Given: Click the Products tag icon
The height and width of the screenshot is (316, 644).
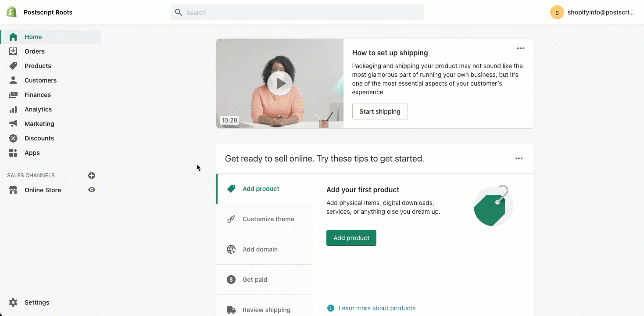Looking at the screenshot, I should [x=13, y=66].
